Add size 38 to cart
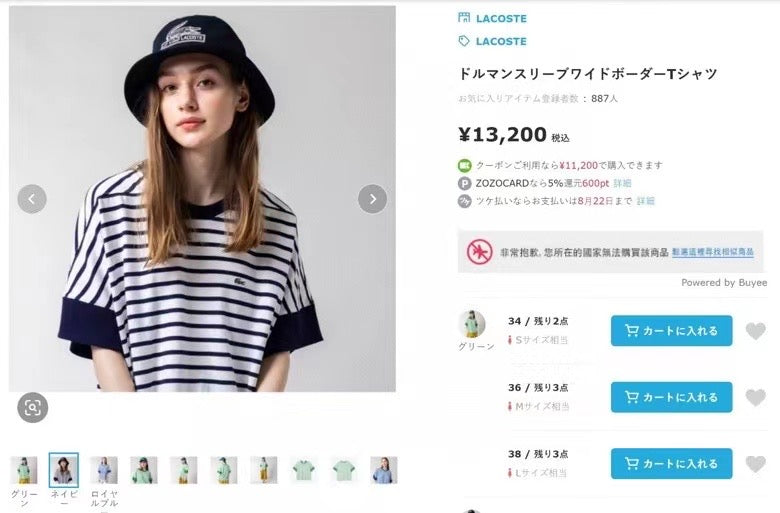780x513 pixels. 671,463
